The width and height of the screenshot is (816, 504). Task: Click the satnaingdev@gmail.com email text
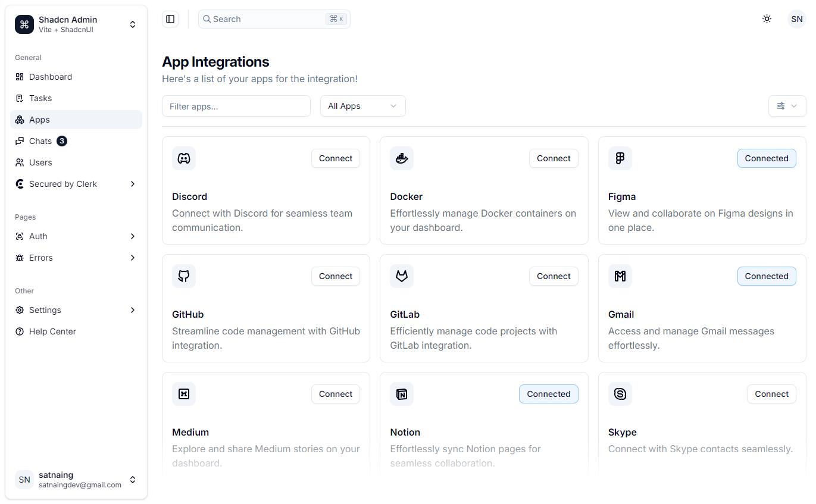tap(80, 485)
